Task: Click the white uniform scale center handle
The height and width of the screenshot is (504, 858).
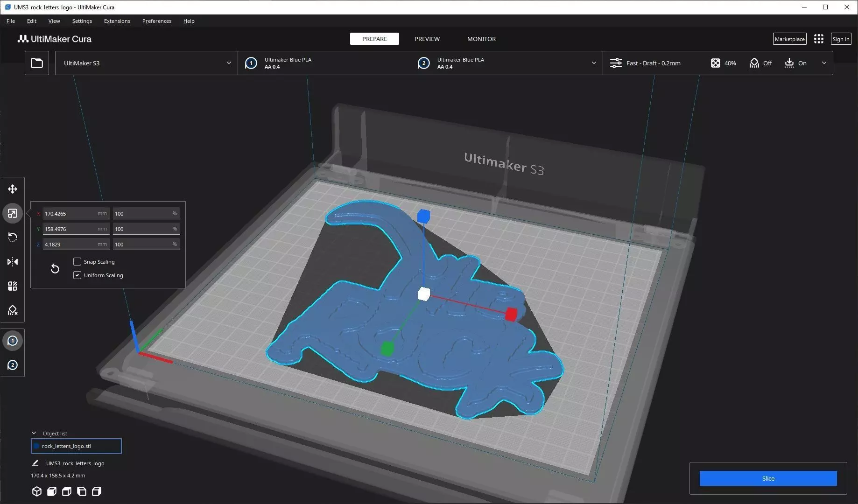Action: pos(424,294)
